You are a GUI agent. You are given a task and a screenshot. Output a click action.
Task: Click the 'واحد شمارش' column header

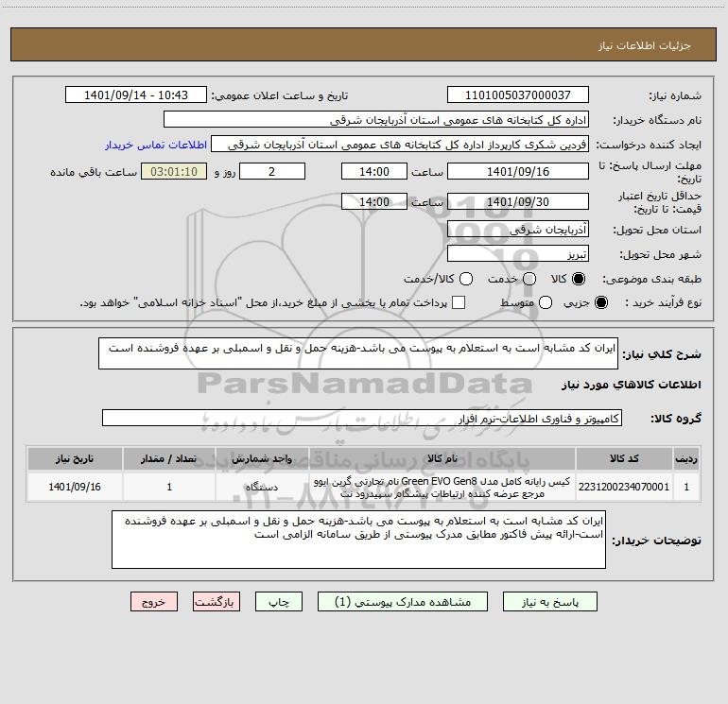pyautogui.click(x=262, y=458)
